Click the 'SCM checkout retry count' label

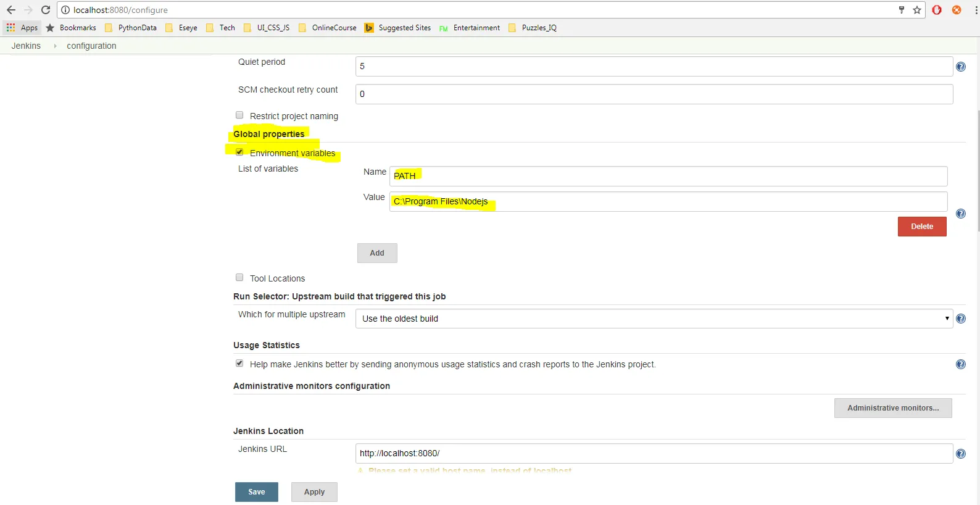coord(288,90)
